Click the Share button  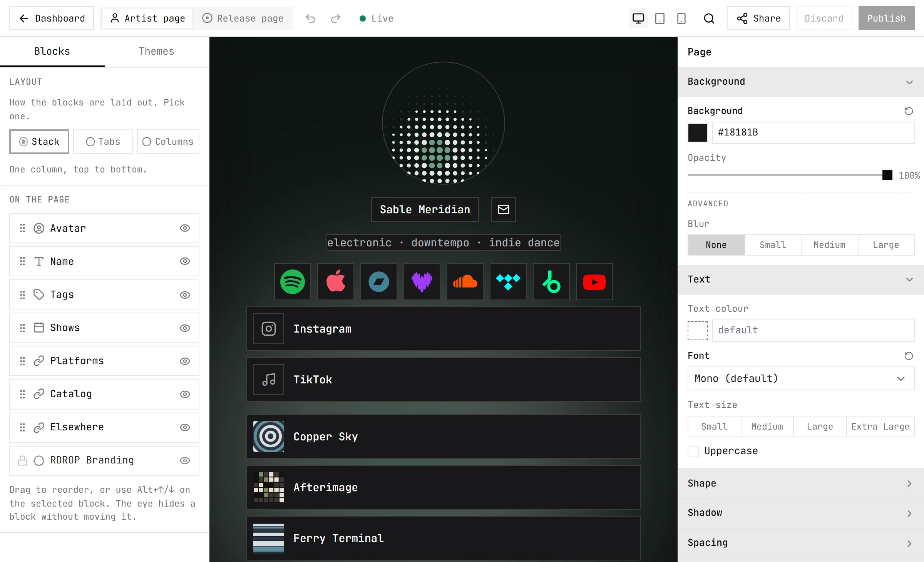758,18
